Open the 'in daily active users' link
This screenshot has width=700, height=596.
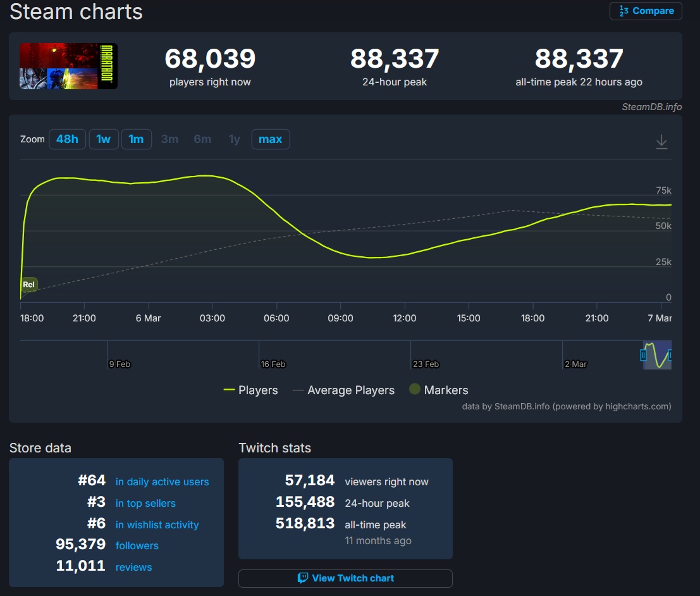[162, 482]
